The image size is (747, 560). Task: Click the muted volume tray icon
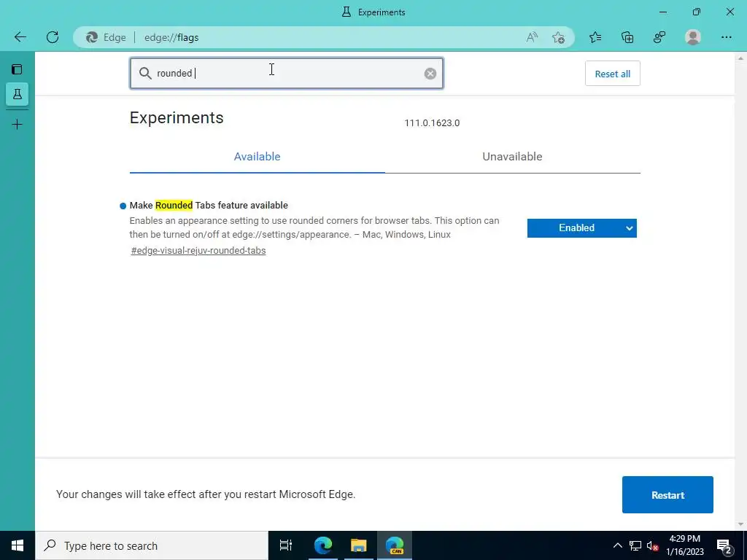point(652,545)
